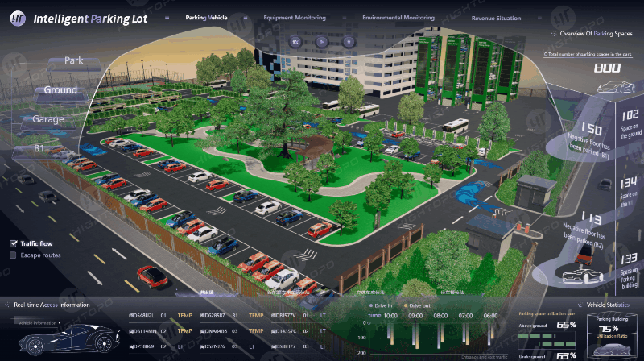
Task: Click the 06:00 traffic bars in chart
Action: coord(490,334)
